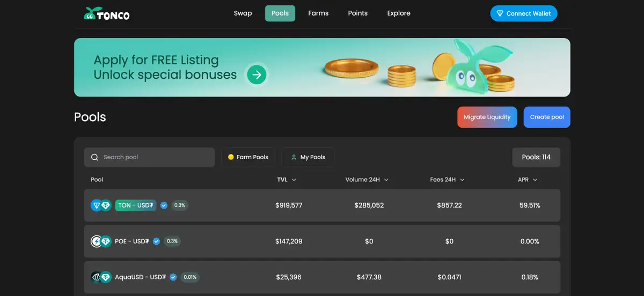The width and height of the screenshot is (644, 296).
Task: Sort pools by Fees 24H
Action: 447,180
